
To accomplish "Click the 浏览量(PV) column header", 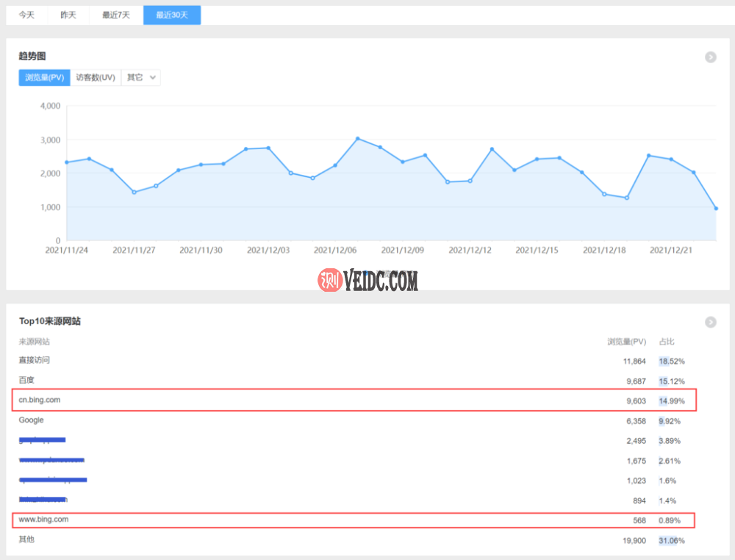I will tap(626, 342).
